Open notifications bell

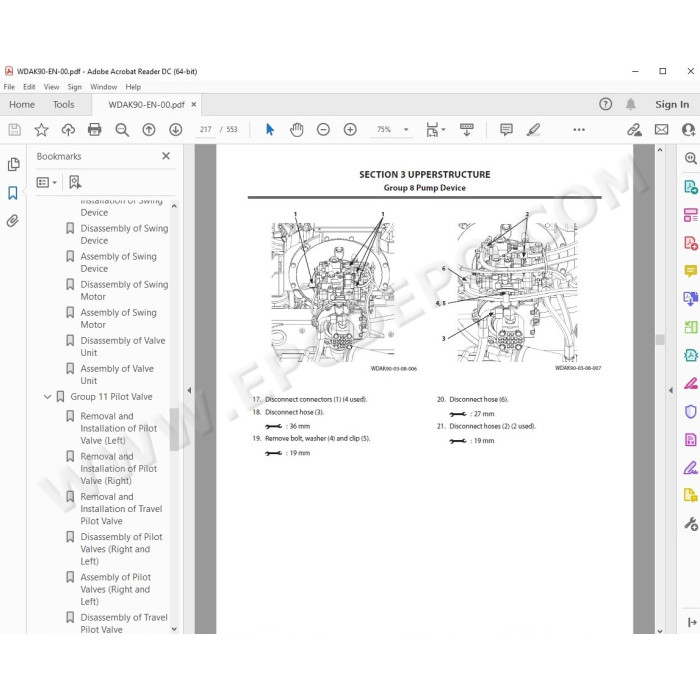point(630,104)
